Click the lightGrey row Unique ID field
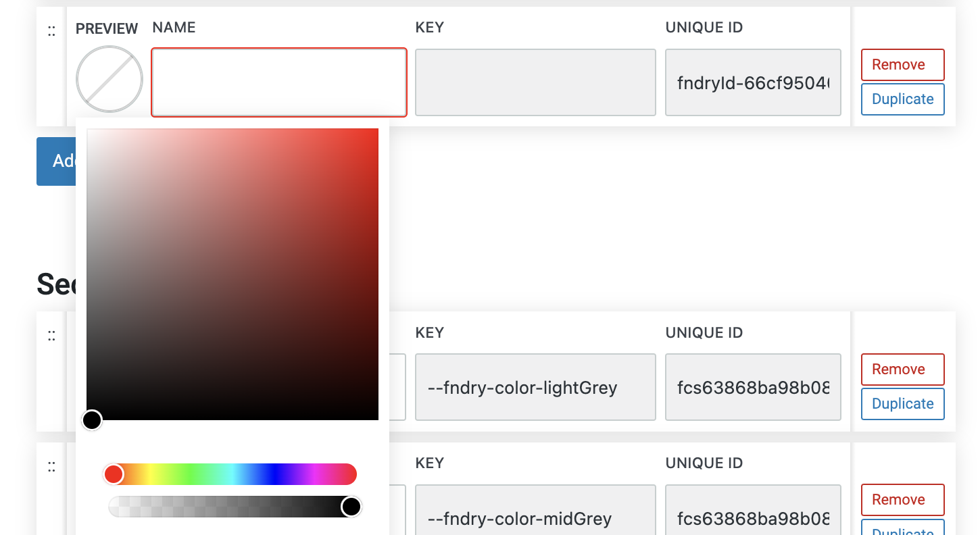 pyautogui.click(x=753, y=388)
